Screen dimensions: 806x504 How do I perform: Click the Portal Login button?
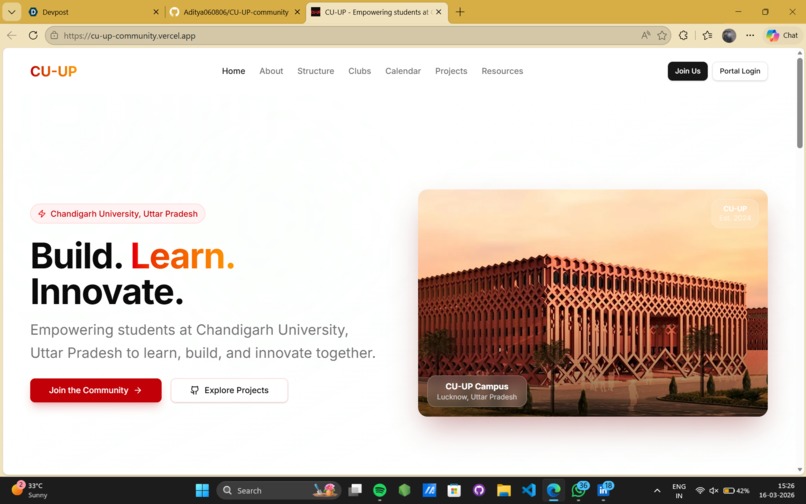click(x=740, y=71)
